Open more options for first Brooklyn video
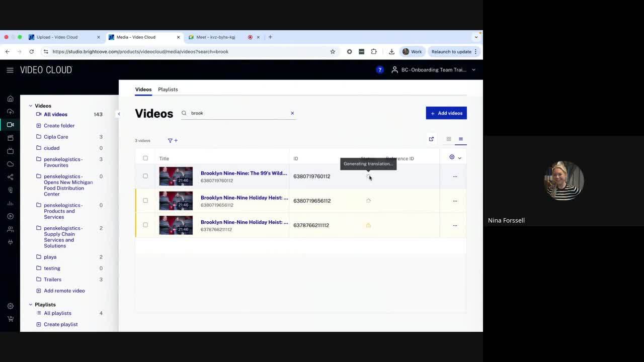The image size is (644, 362). tap(455, 176)
